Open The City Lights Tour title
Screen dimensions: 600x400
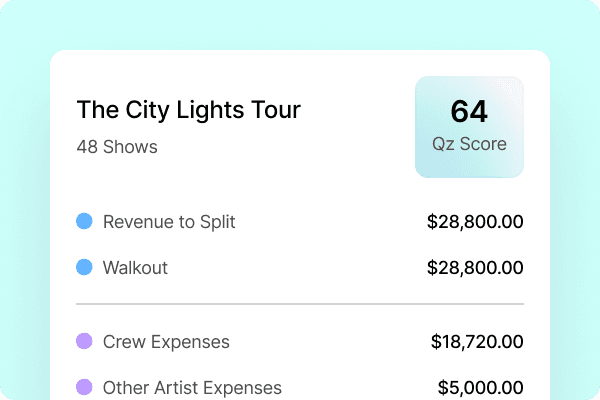pos(188,110)
